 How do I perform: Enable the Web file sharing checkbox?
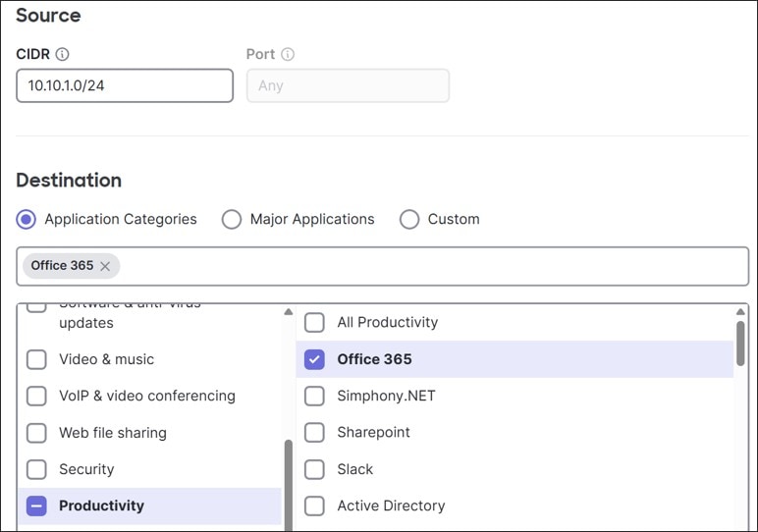click(36, 433)
